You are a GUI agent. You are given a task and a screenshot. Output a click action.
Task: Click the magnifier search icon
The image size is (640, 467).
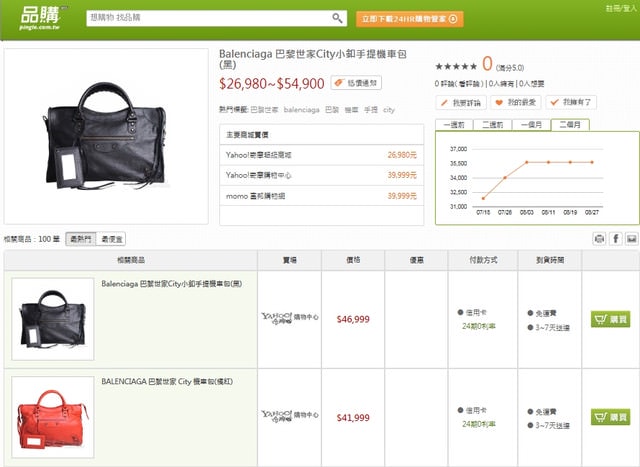338,18
